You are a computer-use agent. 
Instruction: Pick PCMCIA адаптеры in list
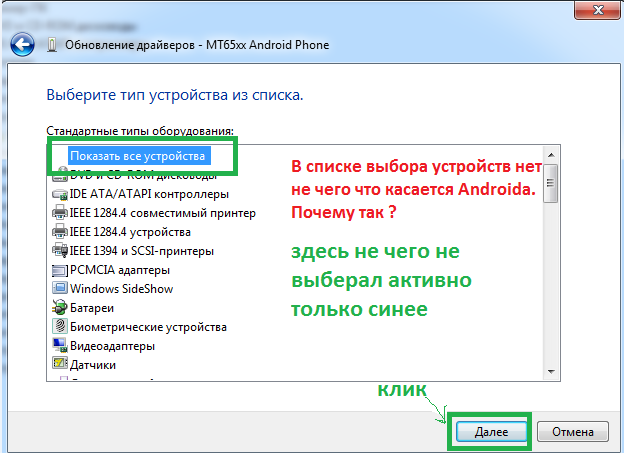[x=120, y=270]
